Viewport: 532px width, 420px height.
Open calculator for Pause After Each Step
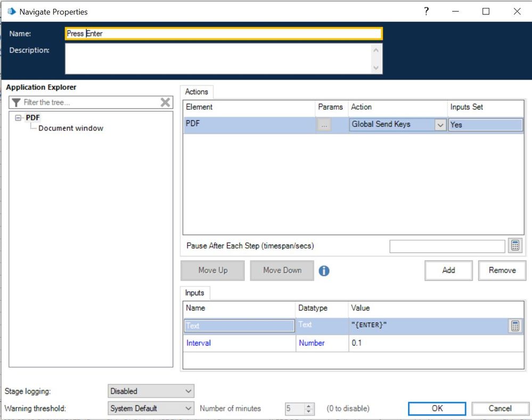point(515,245)
